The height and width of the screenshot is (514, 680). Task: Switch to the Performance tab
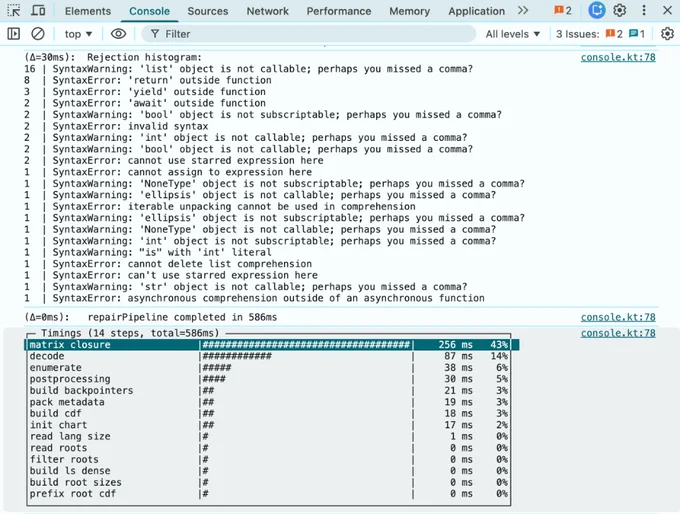[x=339, y=11]
